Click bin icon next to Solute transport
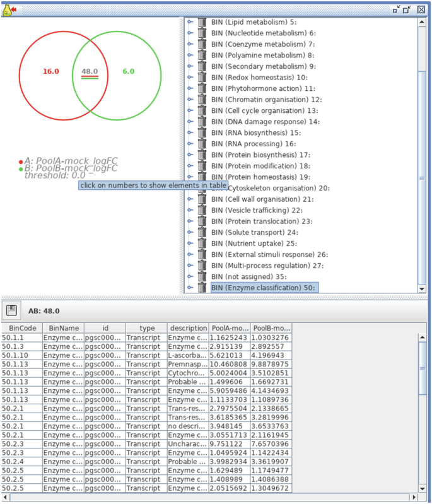This screenshot has height=504, width=432. [202, 232]
